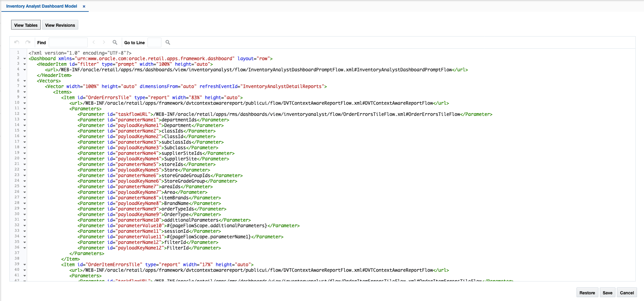644x301 pixels.
Task: Collapse the OrderItemErrorsTile fold on line 39
Action: coord(24,265)
